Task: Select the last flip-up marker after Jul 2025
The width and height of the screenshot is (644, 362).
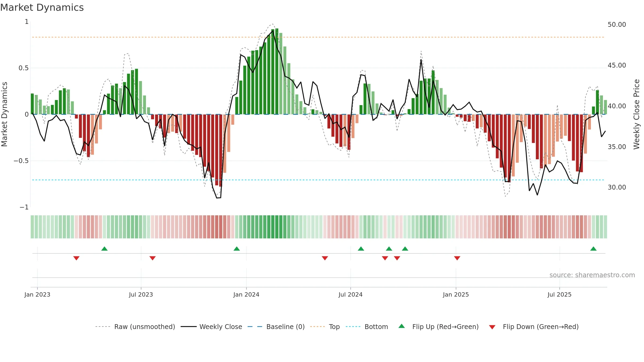Action: tap(594, 249)
